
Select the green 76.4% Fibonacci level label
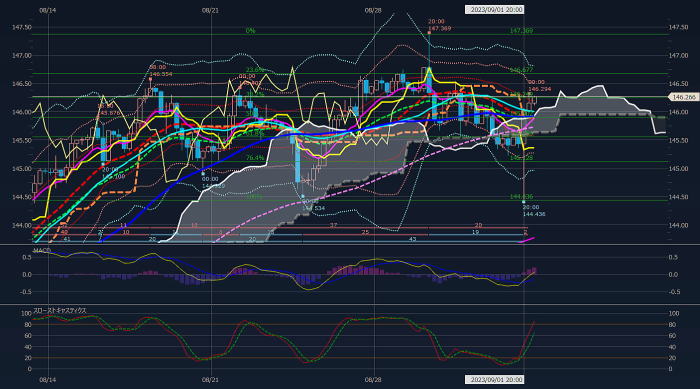[x=254, y=158]
